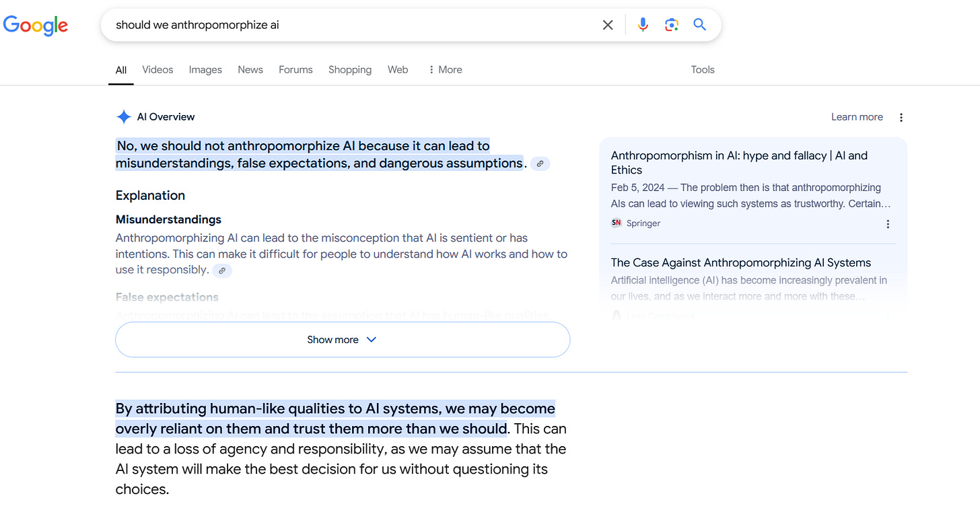Open Google Lens image search

(x=671, y=25)
